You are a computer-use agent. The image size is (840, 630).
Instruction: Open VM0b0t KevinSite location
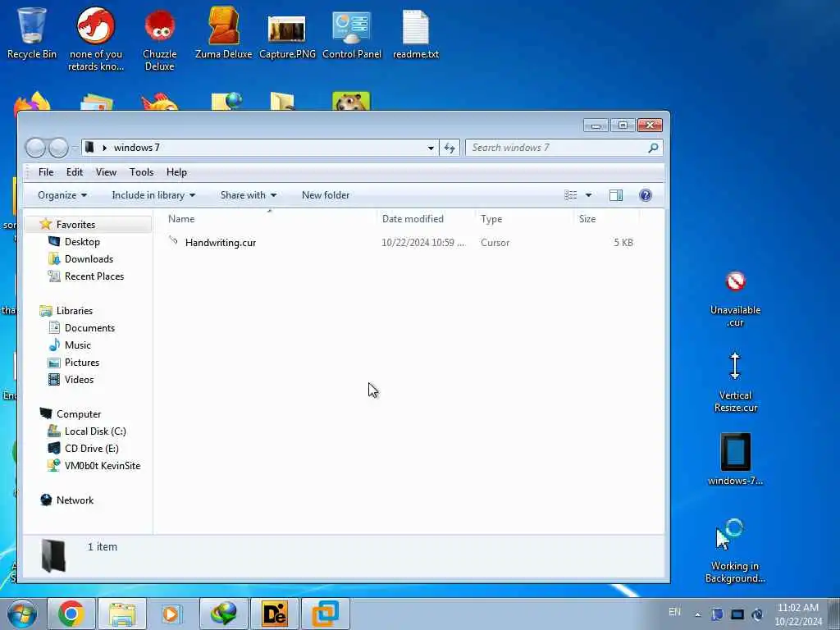[102, 466]
